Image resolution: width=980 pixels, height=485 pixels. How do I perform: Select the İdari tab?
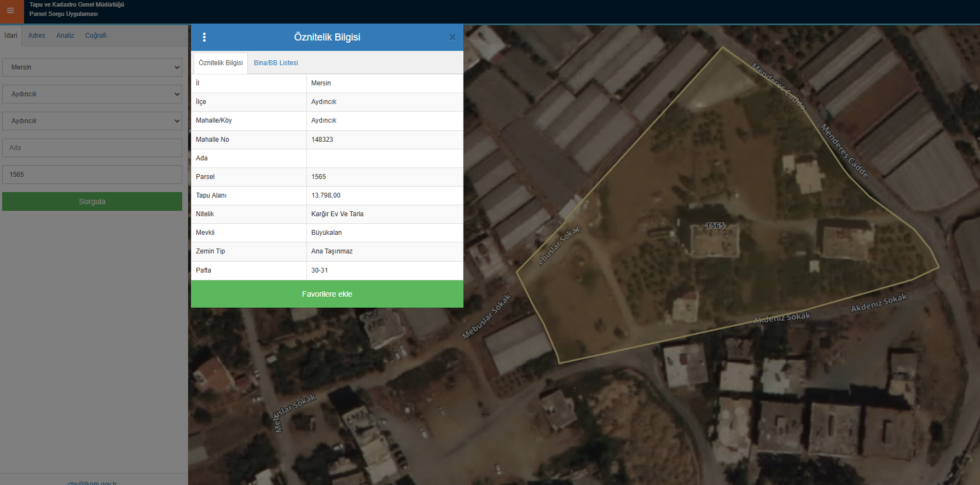pos(11,36)
